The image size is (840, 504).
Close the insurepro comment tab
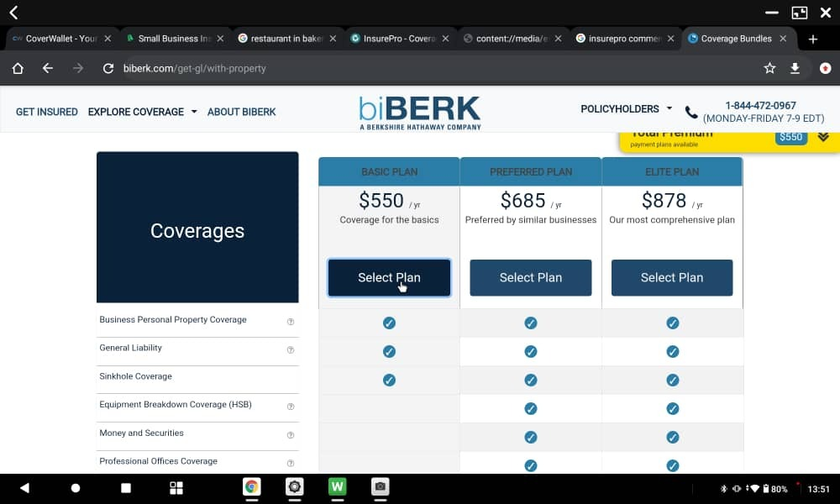click(670, 39)
